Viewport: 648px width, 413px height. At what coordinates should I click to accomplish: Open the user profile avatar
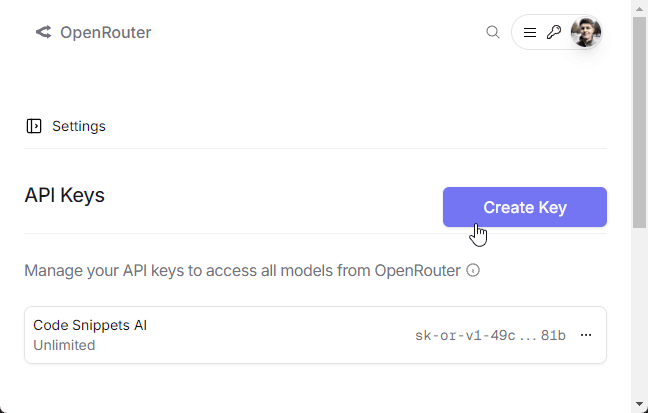click(x=586, y=32)
